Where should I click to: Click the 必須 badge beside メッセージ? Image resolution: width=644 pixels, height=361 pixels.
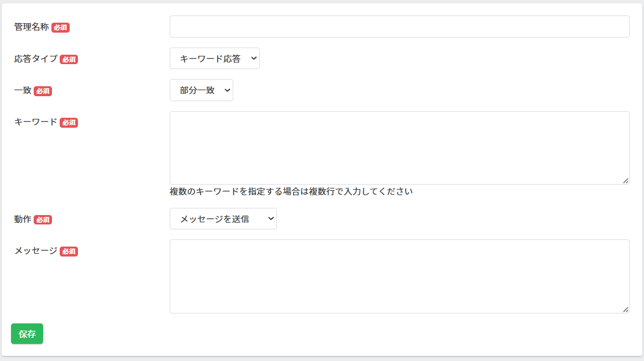pyautogui.click(x=69, y=252)
